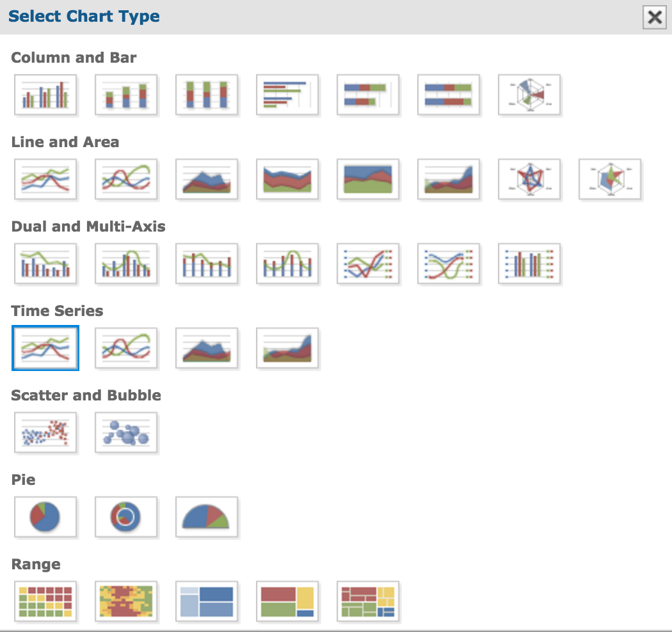The image size is (672, 632).
Task: Select the multi-axis spline chart
Action: pyautogui.click(x=448, y=264)
